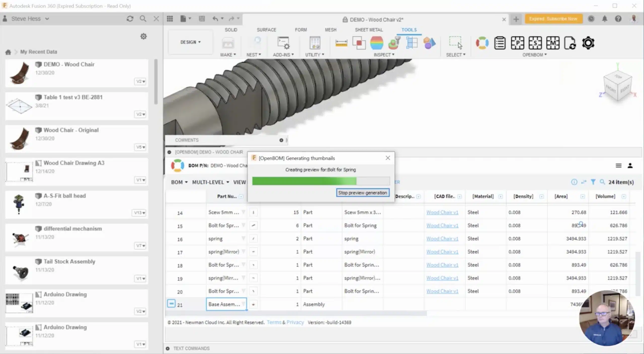Open the DESIGN workspace dropdown
The width and height of the screenshot is (644, 354).
(190, 42)
